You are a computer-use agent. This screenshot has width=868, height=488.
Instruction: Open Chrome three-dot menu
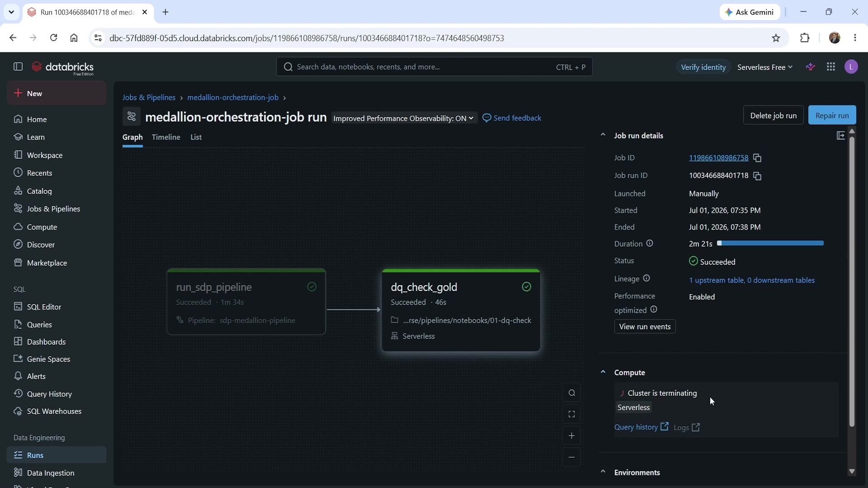(x=855, y=38)
